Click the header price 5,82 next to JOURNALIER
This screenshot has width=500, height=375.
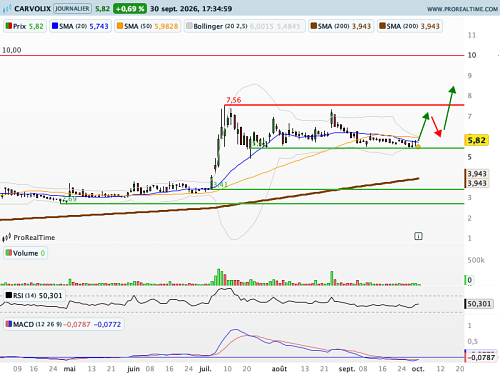coord(102,9)
